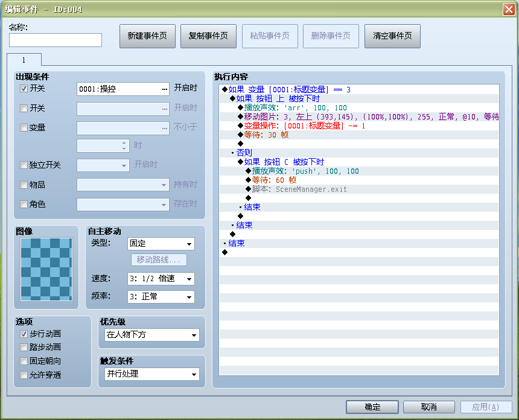
Task: Check the 踏步动画 option
Action: pos(24,347)
